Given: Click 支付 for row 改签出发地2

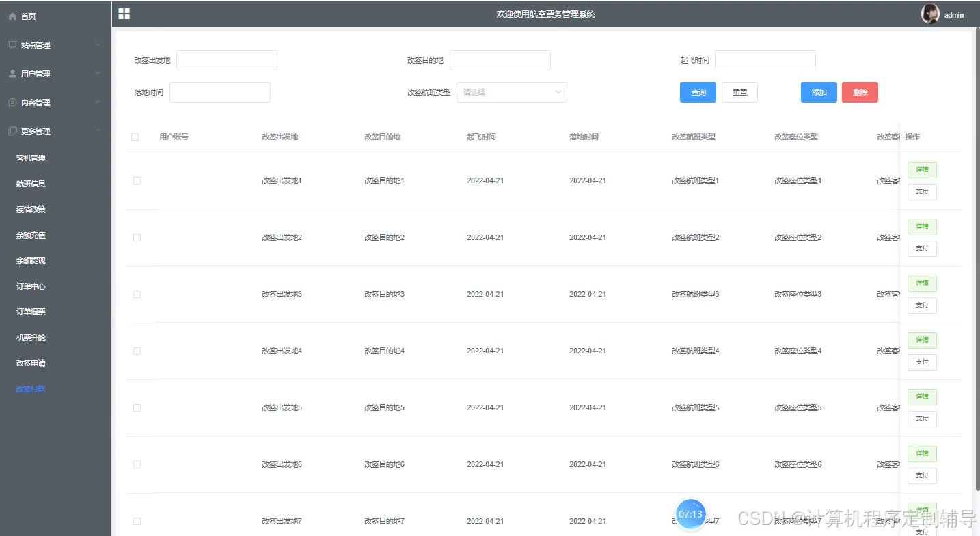Looking at the screenshot, I should click(x=922, y=249).
